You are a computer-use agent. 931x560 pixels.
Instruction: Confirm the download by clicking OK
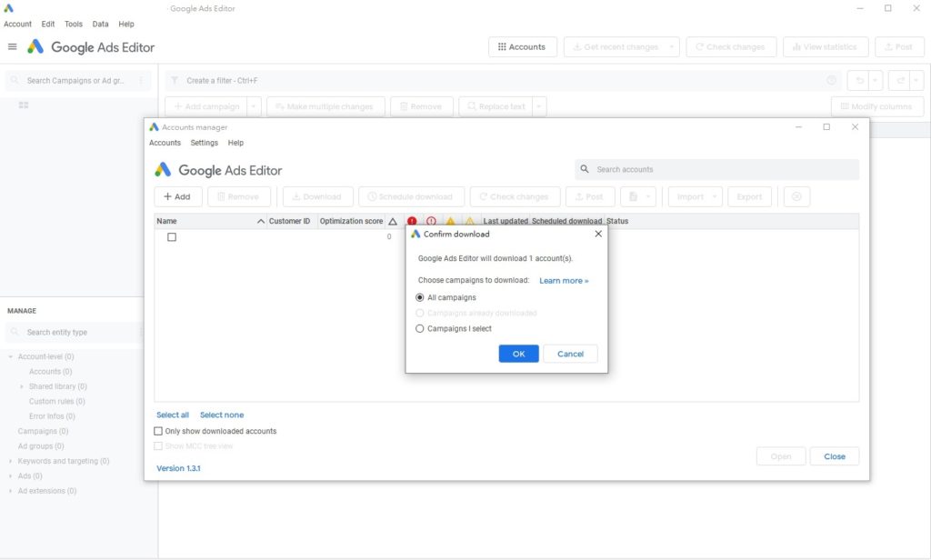pyautogui.click(x=518, y=354)
